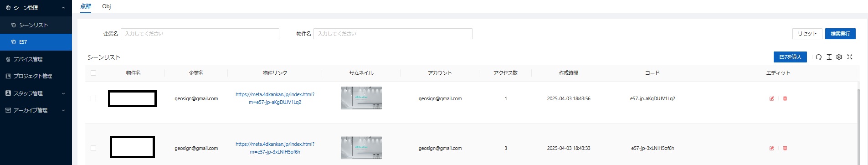
Task: Click the 2025-04-03 18:43:56 timestamp cell
Action: click(569, 98)
